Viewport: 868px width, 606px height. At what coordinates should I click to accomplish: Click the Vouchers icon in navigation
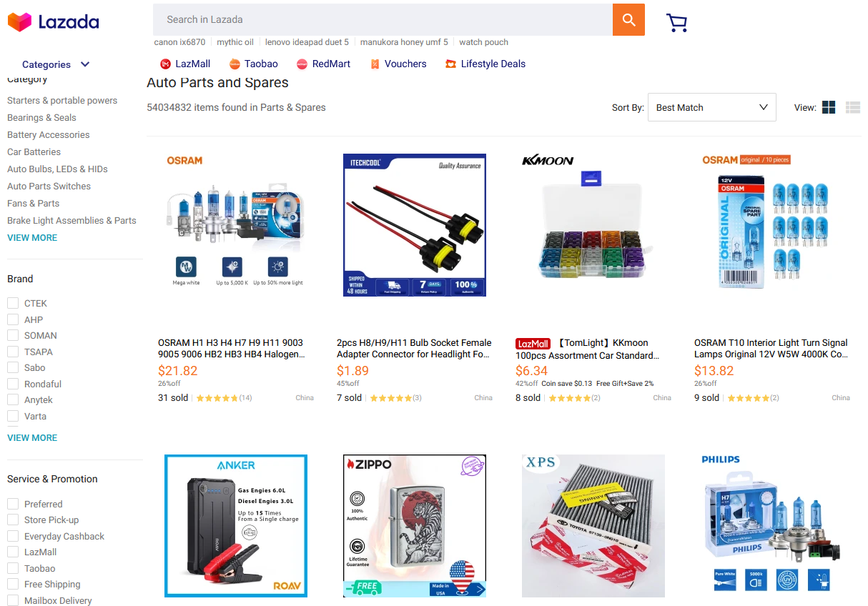coord(375,64)
